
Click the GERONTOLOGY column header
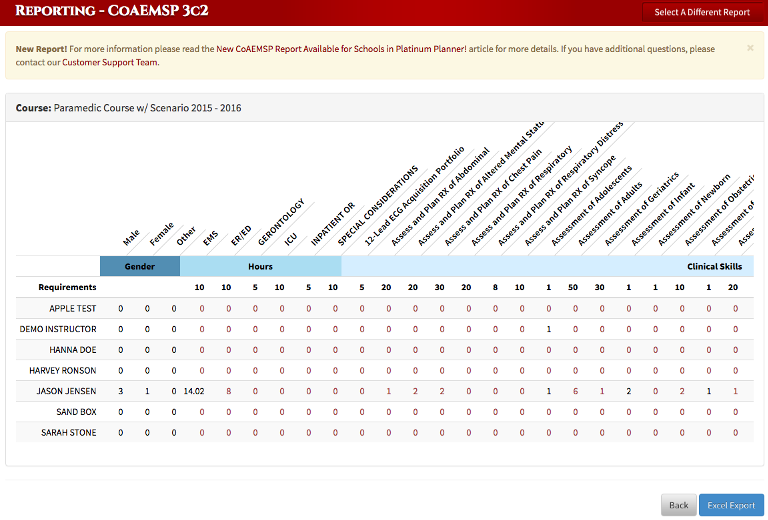point(281,222)
